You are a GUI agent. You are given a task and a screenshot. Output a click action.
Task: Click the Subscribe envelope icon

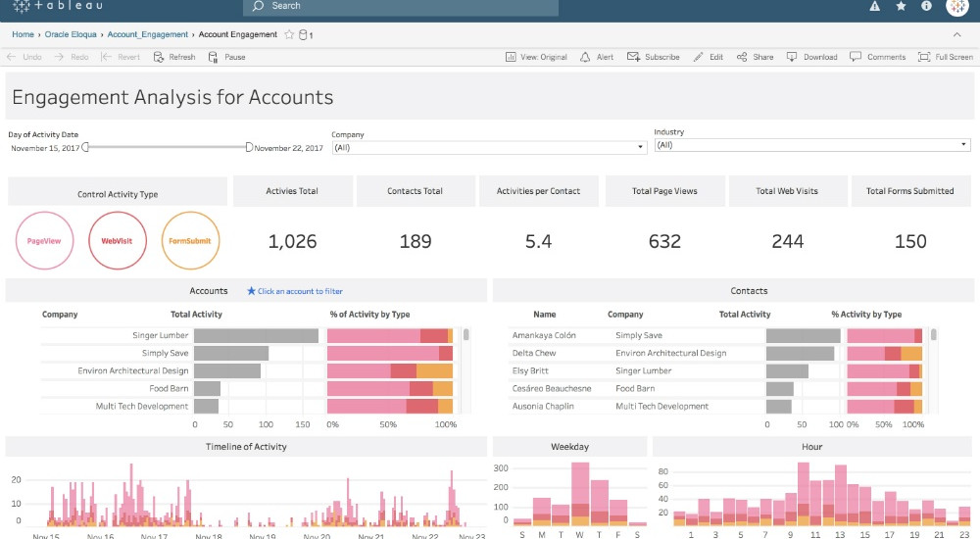tap(633, 57)
